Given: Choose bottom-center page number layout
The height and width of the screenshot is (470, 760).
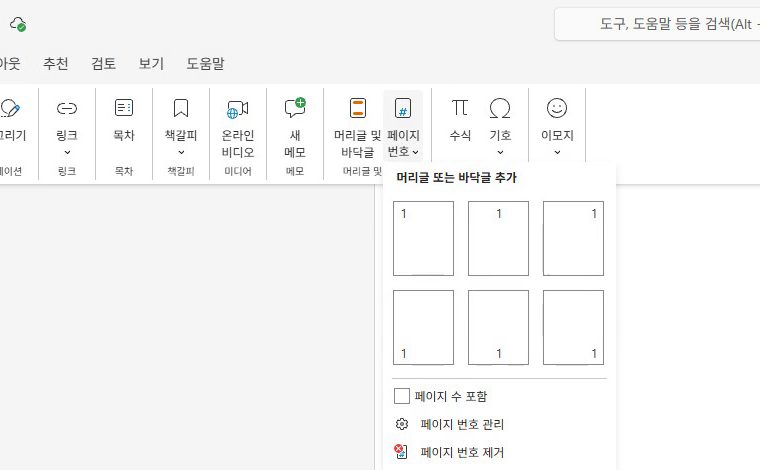Looking at the screenshot, I should click(x=498, y=328).
